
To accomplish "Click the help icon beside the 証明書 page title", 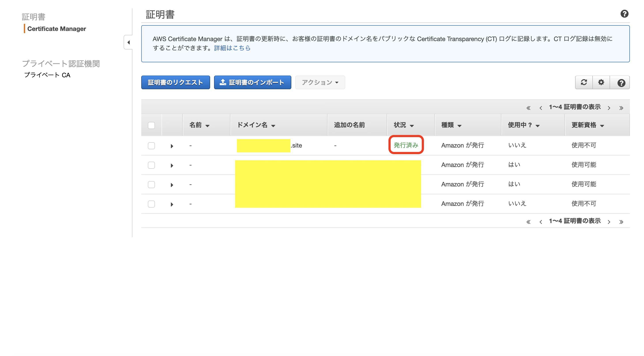I will [624, 14].
